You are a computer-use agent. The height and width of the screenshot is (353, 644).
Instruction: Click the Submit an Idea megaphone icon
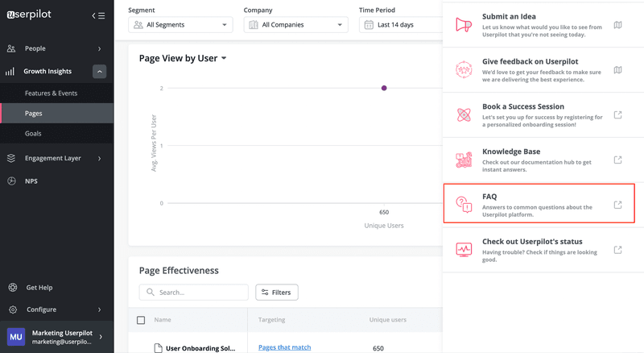(463, 25)
